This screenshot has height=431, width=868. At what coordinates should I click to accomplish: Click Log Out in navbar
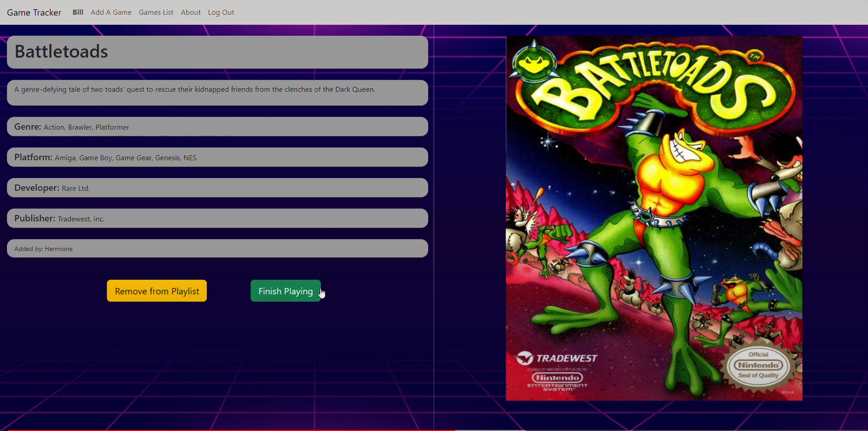pos(221,12)
